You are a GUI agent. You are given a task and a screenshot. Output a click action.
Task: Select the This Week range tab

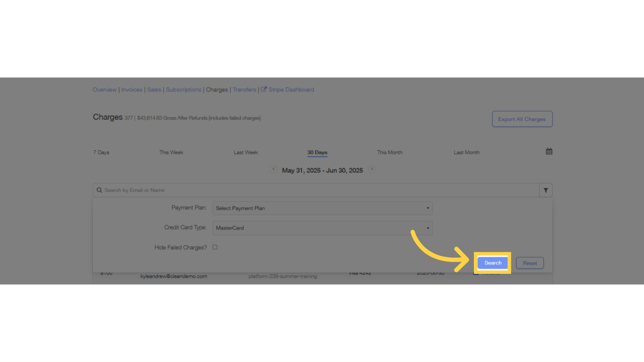171,153
